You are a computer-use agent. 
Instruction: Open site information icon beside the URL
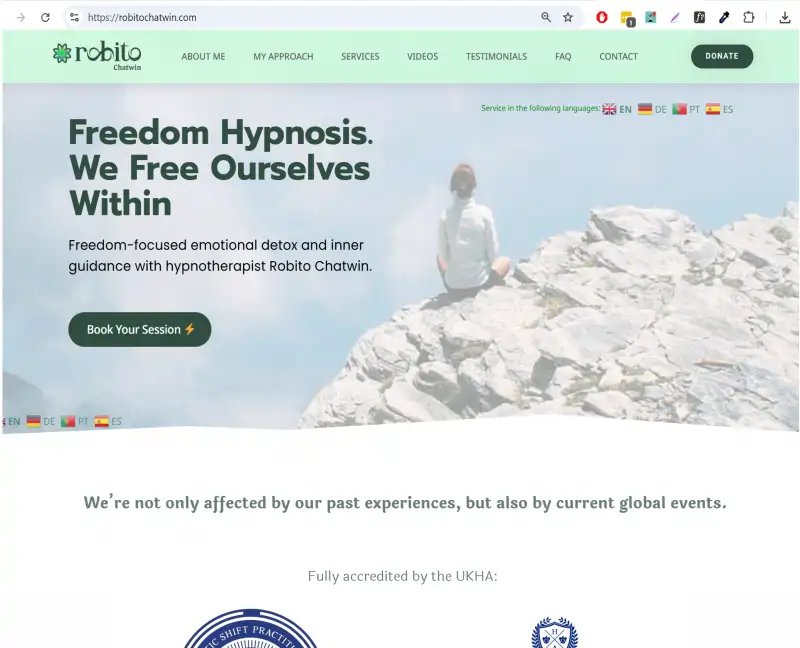click(x=74, y=17)
